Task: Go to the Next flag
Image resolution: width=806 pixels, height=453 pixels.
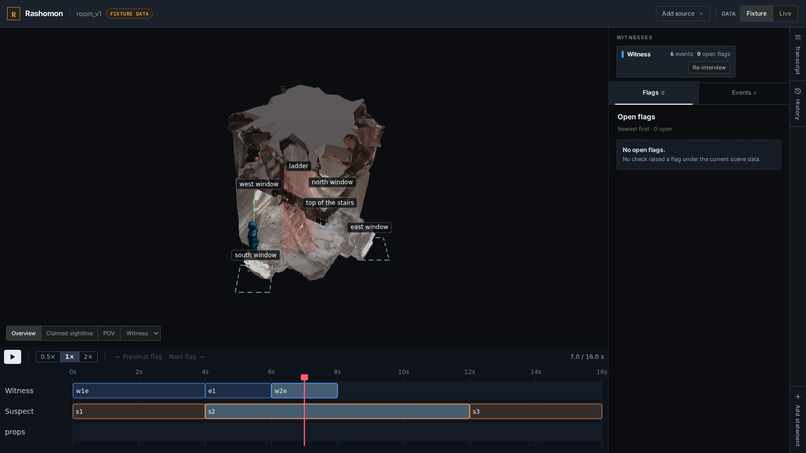Action: click(186, 356)
